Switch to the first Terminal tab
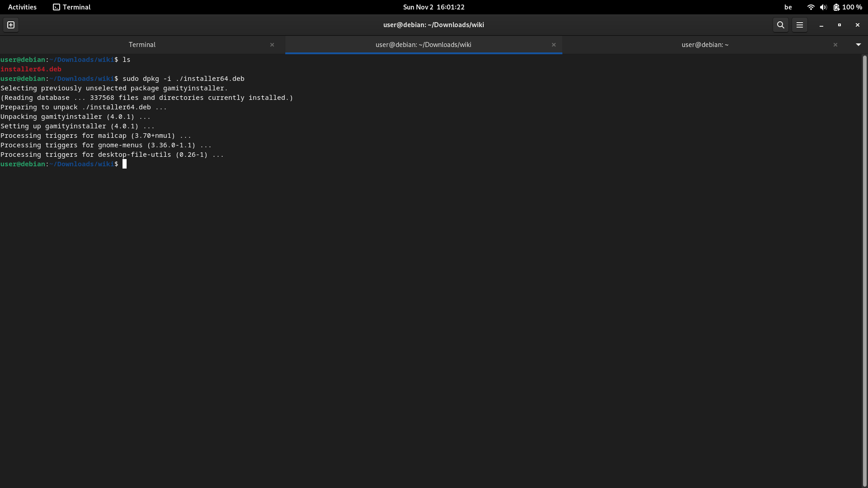The image size is (868, 488). tap(142, 45)
